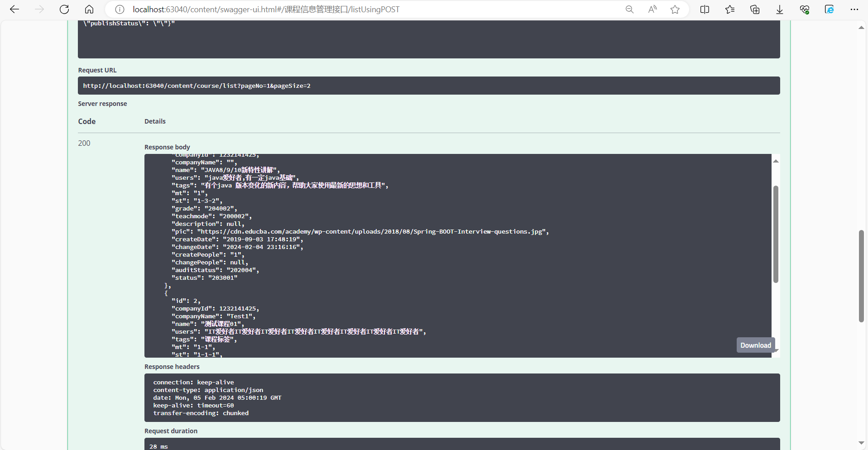Click the keep-alive: timeout=60 header
868x450 pixels.
tap(193, 405)
